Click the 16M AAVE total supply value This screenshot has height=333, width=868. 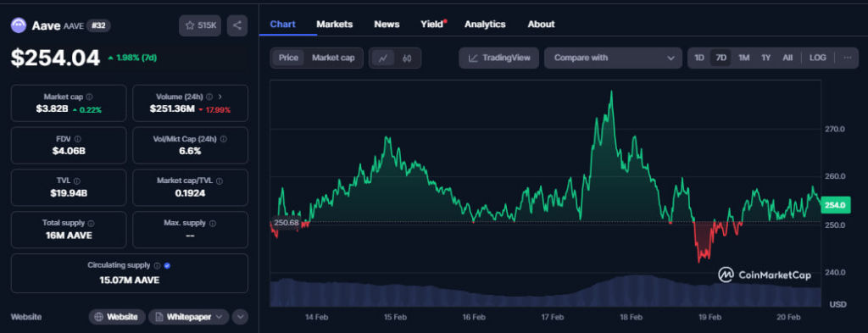tap(69, 235)
